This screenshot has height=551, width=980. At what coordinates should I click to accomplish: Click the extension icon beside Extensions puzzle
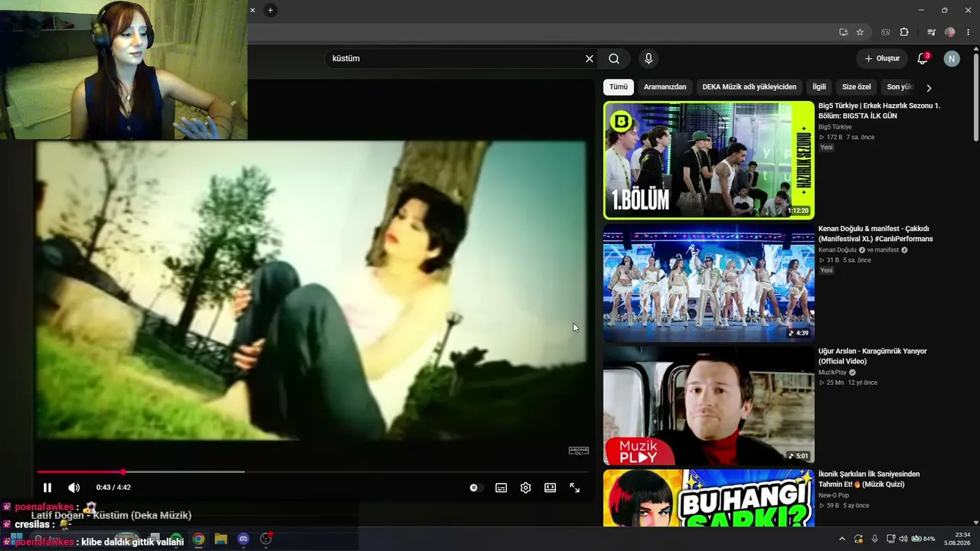click(886, 32)
